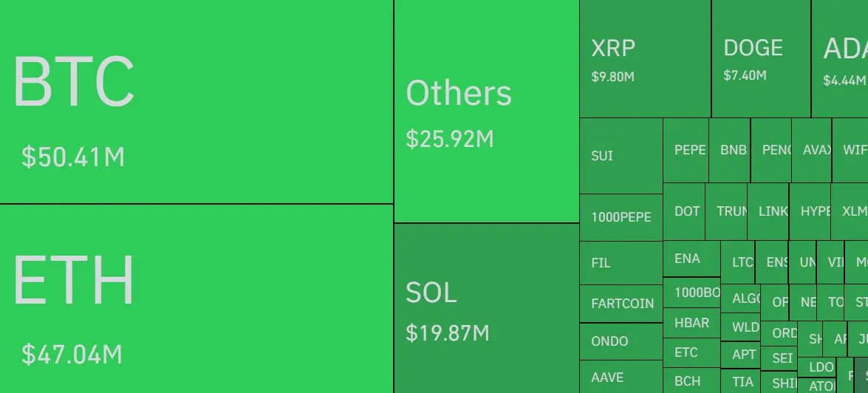868x393 pixels.
Task: Select the BNB tile
Action: [x=730, y=150]
